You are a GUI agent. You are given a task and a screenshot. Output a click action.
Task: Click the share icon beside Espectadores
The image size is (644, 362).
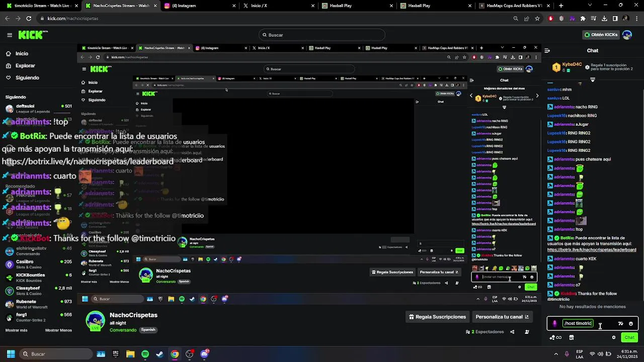point(512,332)
